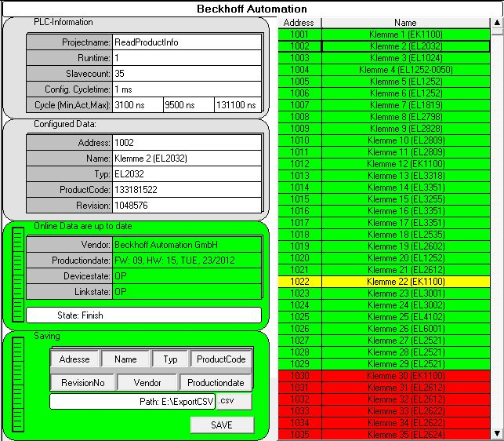Select row Klemme 8 (EL2798)
The width and height of the screenshot is (504, 441).
click(384, 116)
